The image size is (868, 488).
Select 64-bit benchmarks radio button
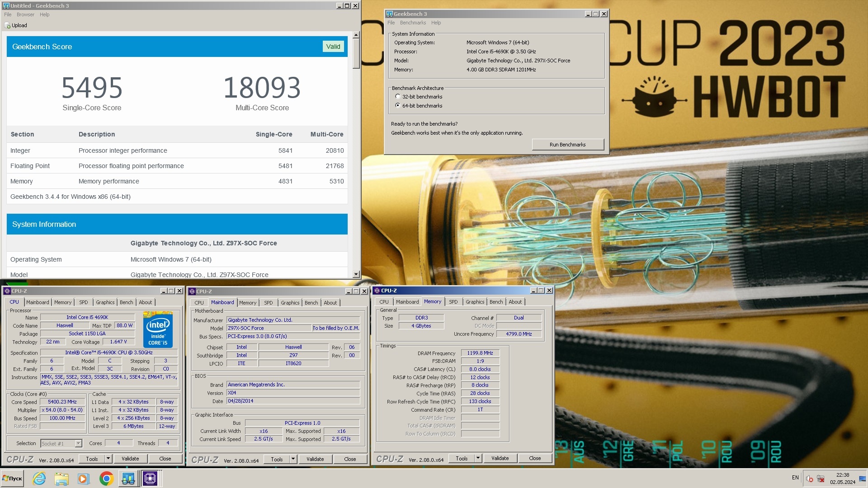pyautogui.click(x=397, y=105)
